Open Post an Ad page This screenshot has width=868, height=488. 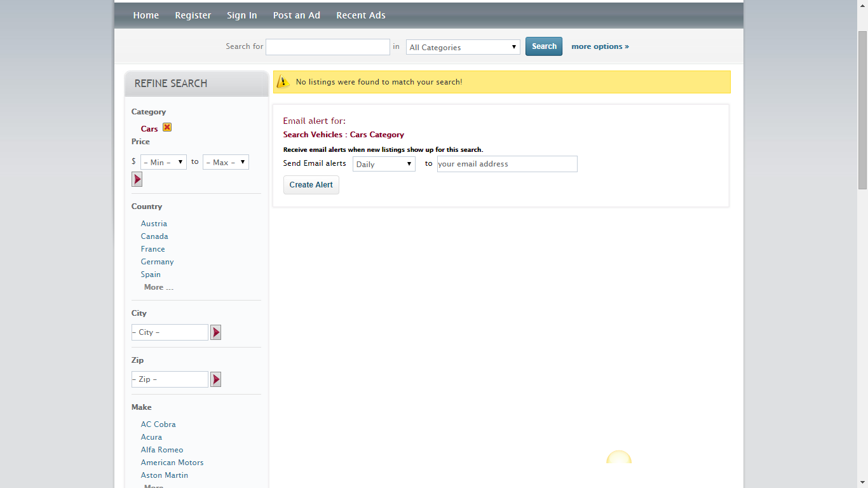[x=297, y=15]
